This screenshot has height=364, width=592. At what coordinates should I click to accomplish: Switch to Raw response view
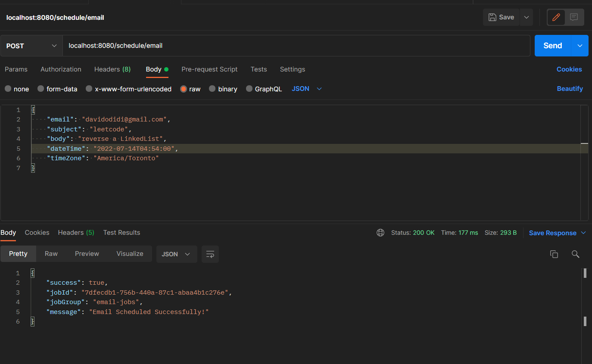(51, 254)
